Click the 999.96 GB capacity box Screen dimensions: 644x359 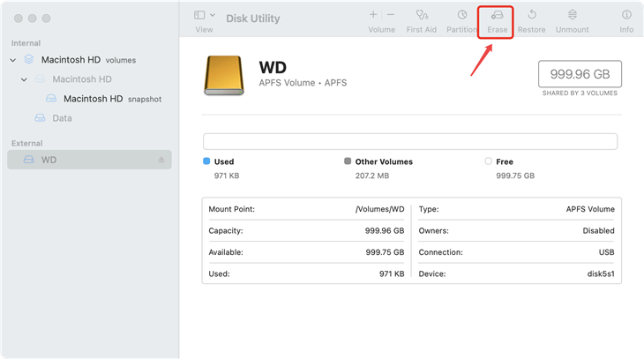coord(580,73)
